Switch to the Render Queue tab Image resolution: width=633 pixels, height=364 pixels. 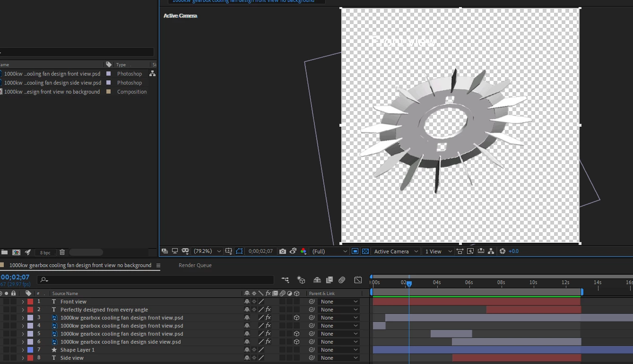click(195, 265)
